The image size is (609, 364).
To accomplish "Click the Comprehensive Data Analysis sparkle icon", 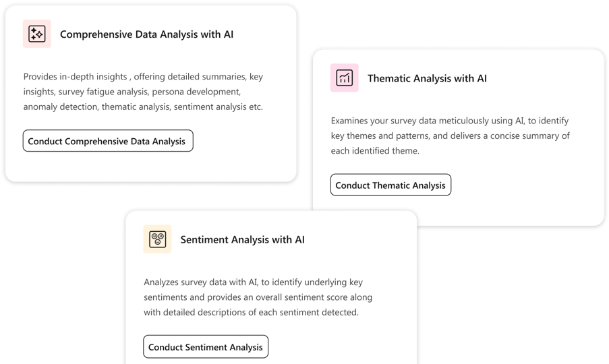I will [37, 34].
